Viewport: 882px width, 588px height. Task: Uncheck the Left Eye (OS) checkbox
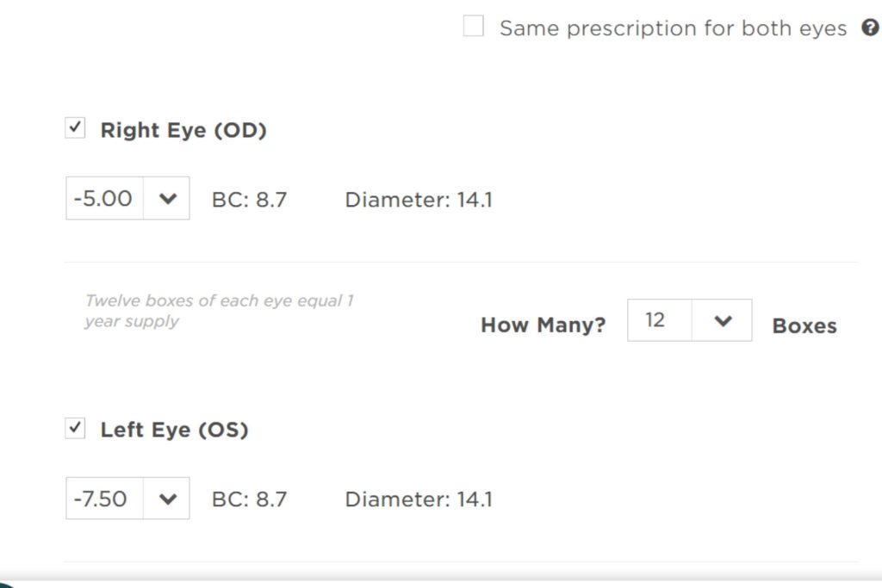point(74,427)
